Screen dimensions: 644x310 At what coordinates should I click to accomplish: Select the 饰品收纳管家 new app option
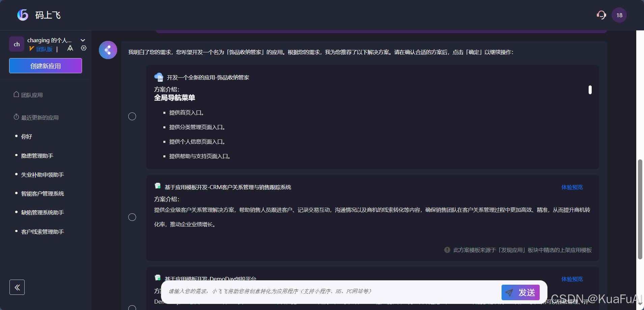(x=132, y=117)
